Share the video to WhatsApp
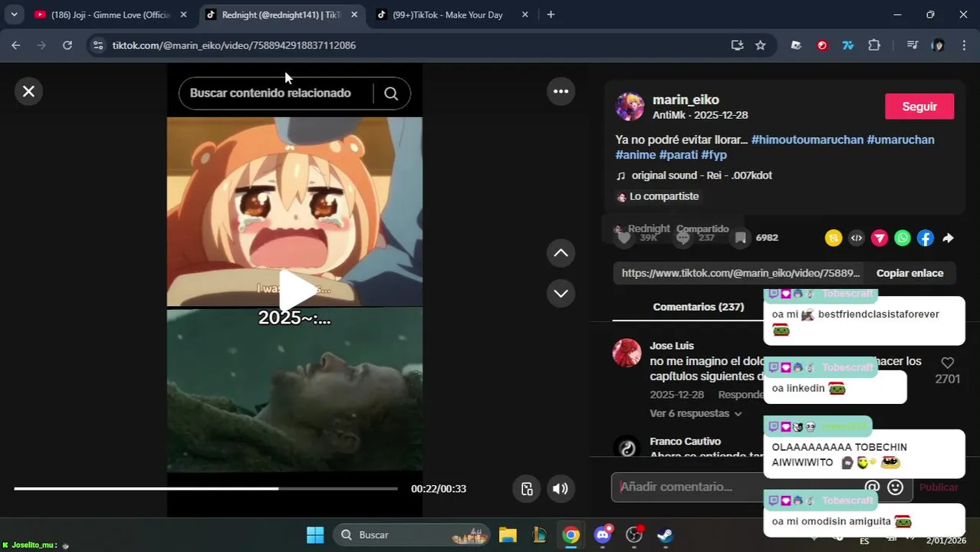Screen dimensions: 980x552 coord(903,238)
